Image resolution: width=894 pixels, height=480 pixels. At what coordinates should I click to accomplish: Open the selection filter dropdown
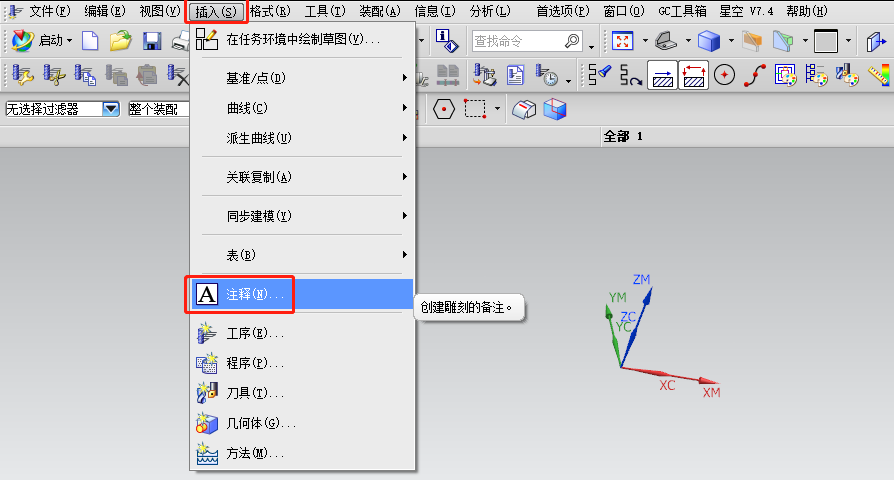110,108
